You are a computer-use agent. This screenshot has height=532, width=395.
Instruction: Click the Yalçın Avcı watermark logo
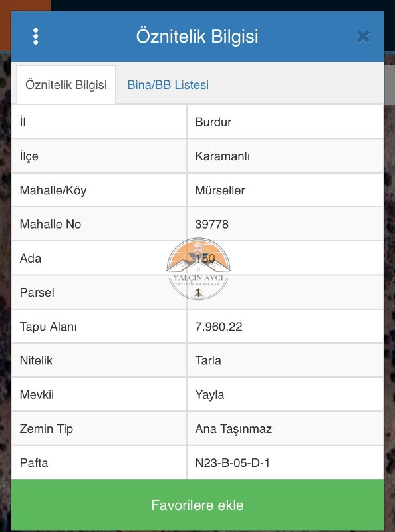click(x=198, y=269)
